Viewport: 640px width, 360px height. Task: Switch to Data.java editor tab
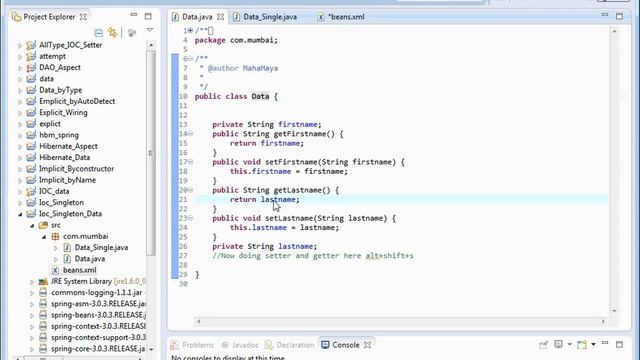point(197,17)
